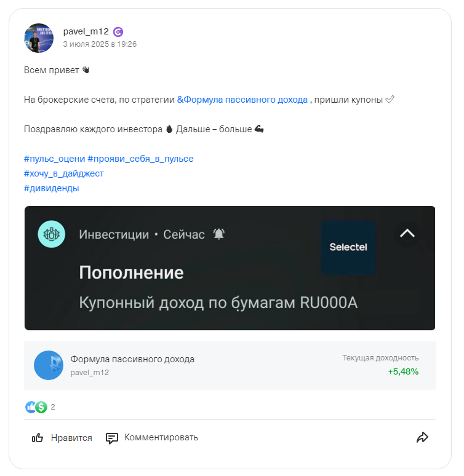Image resolution: width=464 pixels, height=476 pixels.
Task: Like the post with Нравится button
Action: 62,438
